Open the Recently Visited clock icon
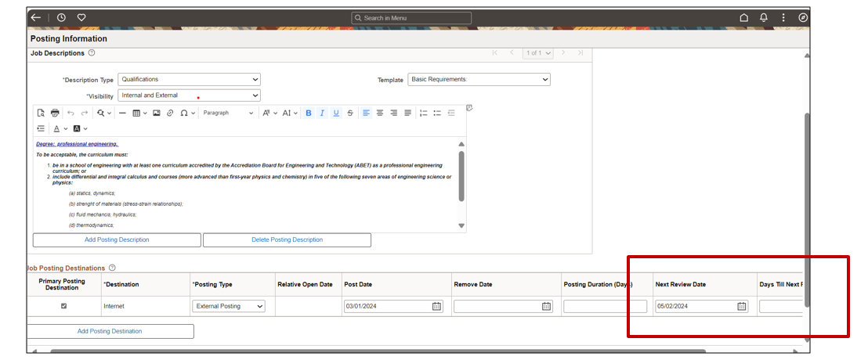 tap(61, 18)
